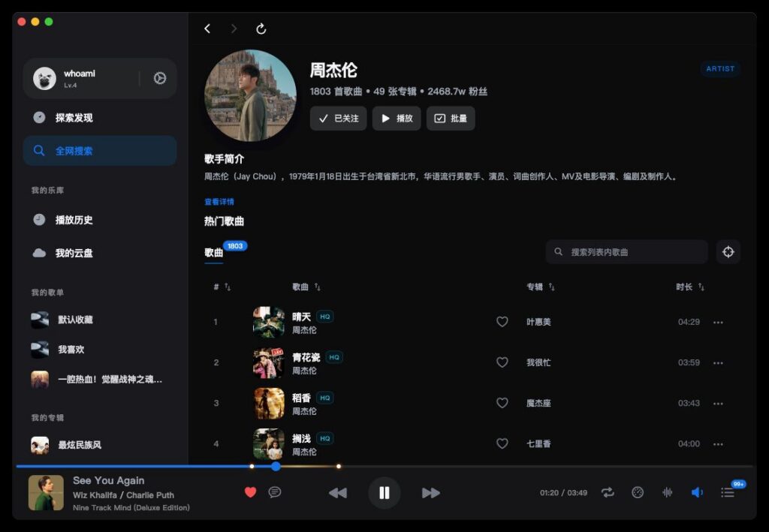This screenshot has height=532, width=769.
Task: Sort songs by 时长 column
Action: coord(688,287)
